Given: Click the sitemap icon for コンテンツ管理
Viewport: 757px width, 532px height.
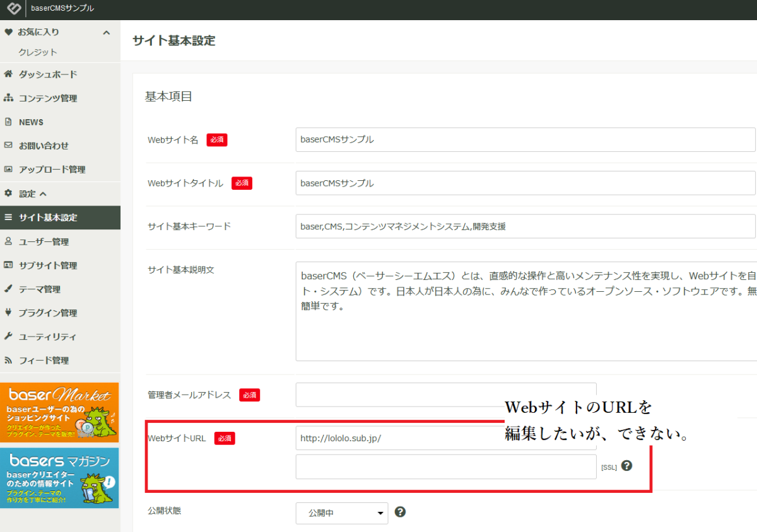Looking at the screenshot, I should pyautogui.click(x=8, y=98).
